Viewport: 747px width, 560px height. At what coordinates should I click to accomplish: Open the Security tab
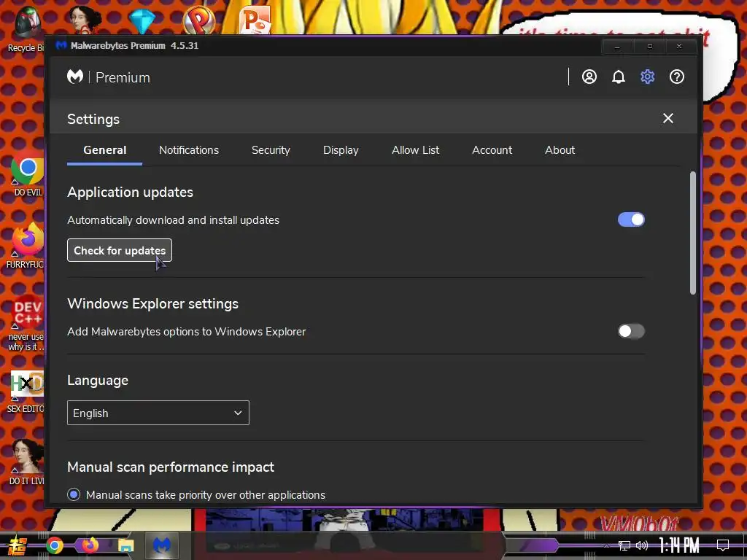pyautogui.click(x=271, y=150)
